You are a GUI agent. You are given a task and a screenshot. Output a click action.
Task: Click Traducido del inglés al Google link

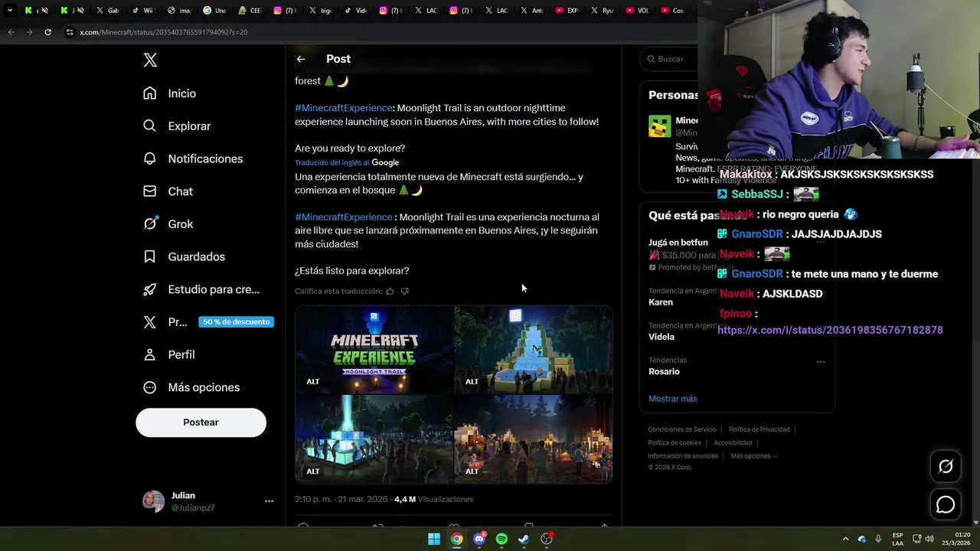coord(347,163)
